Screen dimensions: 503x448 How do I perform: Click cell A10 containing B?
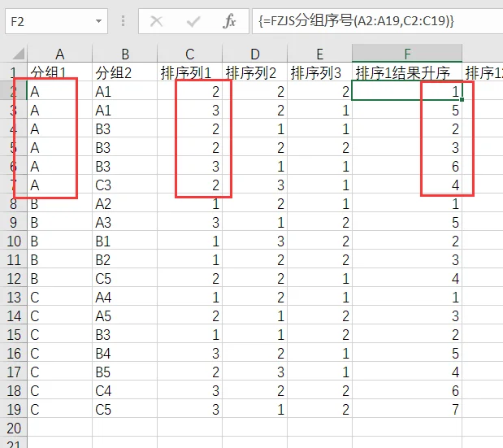click(x=59, y=241)
